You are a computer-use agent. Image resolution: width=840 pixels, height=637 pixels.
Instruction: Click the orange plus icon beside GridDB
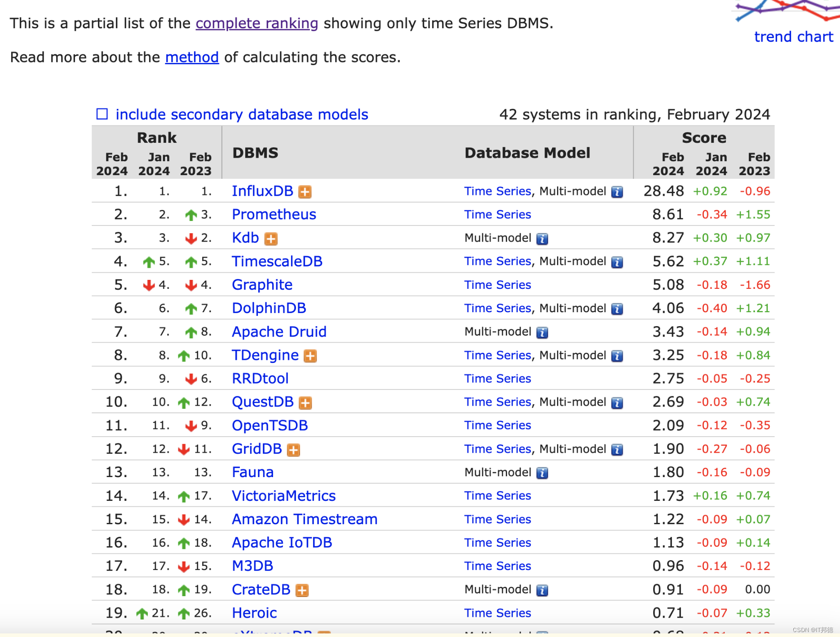294,450
